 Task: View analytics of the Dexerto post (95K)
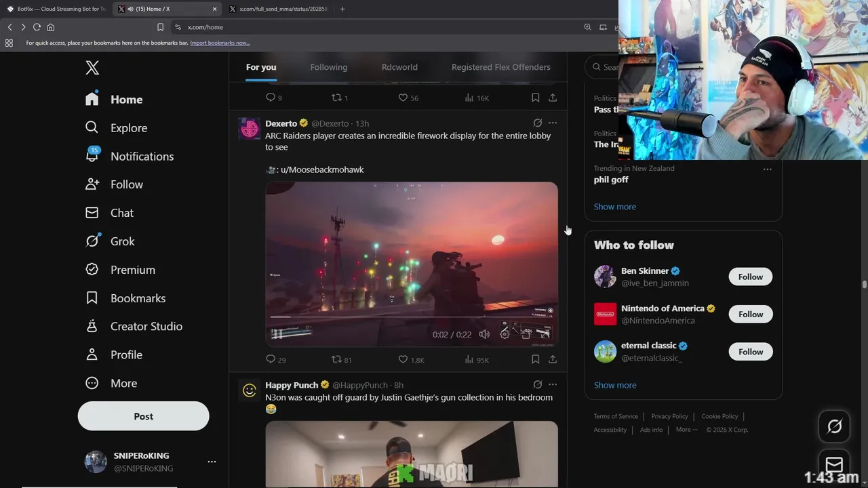tap(477, 360)
